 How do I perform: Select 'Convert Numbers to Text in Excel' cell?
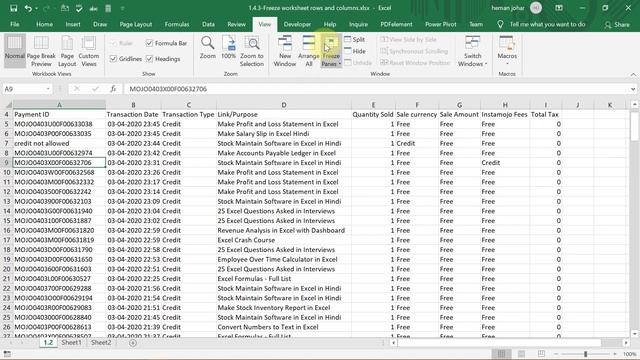284,327
